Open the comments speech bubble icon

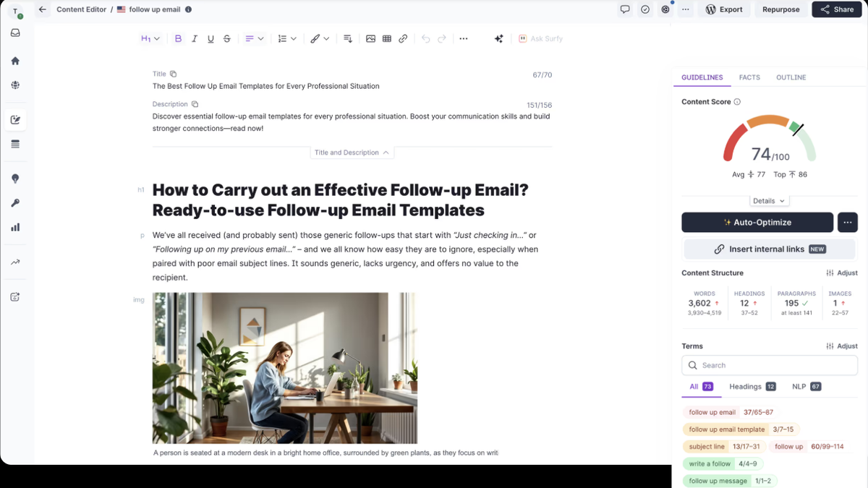pos(625,9)
